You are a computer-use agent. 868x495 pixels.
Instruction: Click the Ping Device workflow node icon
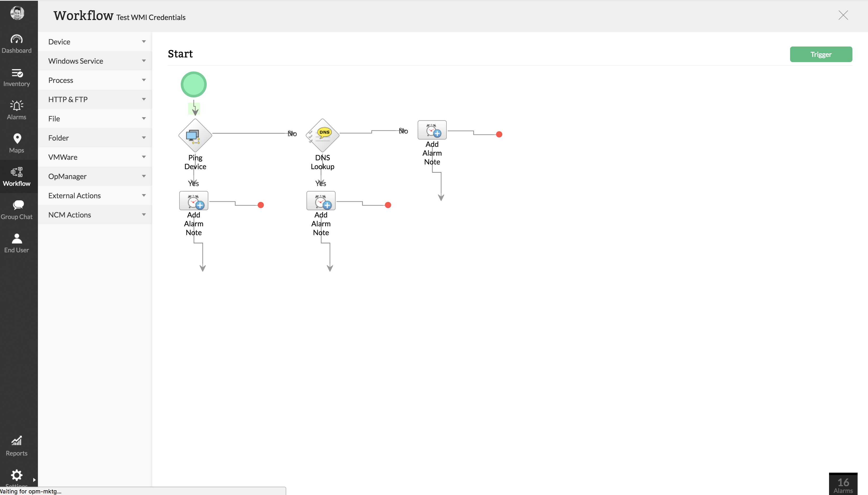(x=195, y=135)
